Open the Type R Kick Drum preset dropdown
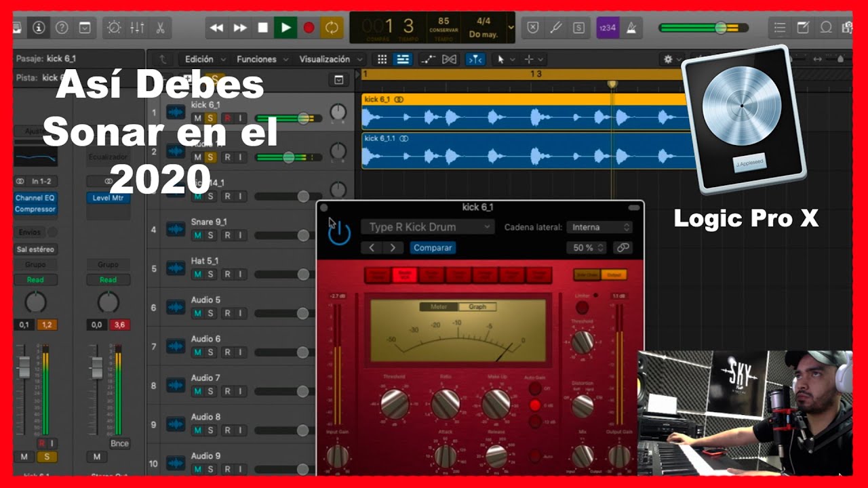Screen dimensions: 868x488 coord(427,227)
